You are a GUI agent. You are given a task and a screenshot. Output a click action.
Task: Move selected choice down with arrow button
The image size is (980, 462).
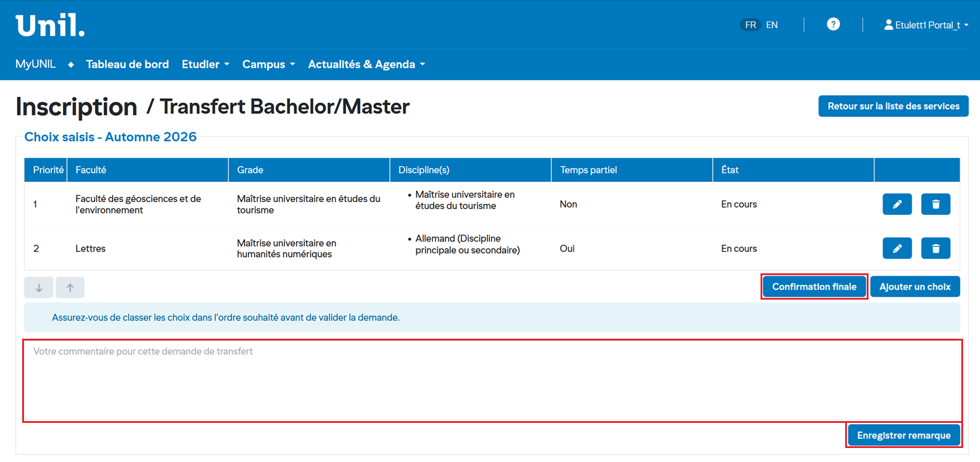[39, 287]
